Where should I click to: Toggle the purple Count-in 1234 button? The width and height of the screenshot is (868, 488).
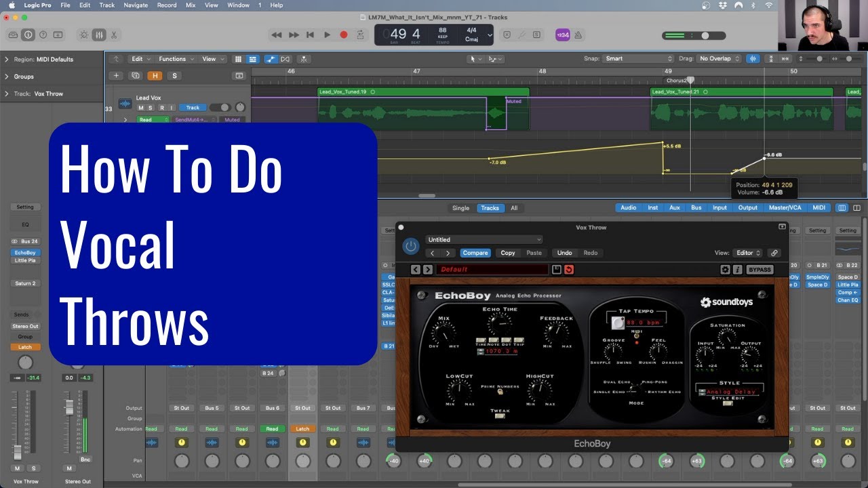pos(562,35)
